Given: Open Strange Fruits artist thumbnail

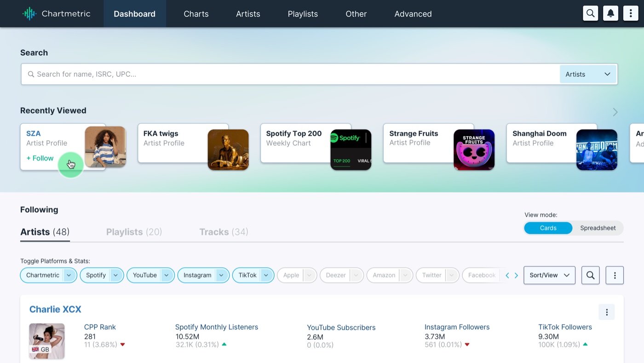Looking at the screenshot, I should pos(474,150).
